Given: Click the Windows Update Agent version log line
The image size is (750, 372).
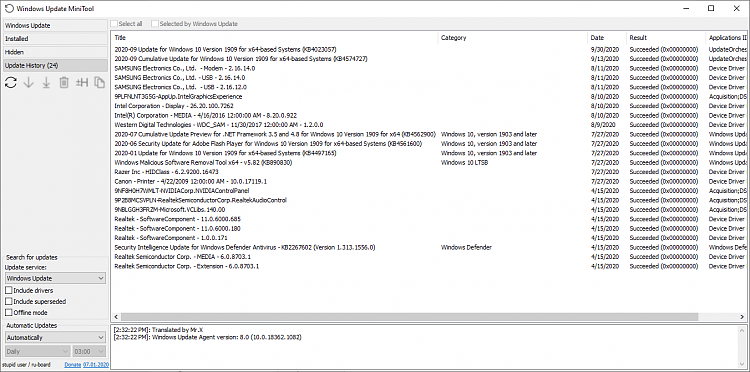Looking at the screenshot, I should [x=209, y=338].
